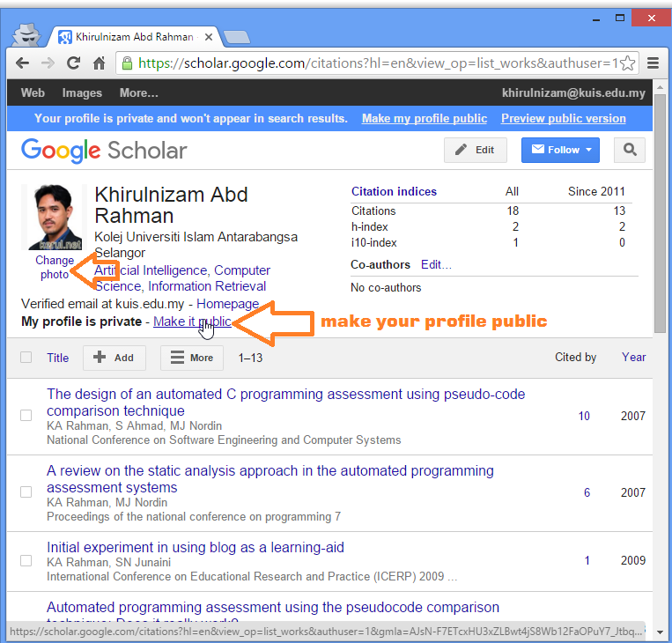Screen dimensions: 672x643
Task: Open the More actions menu button
Action: [192, 358]
